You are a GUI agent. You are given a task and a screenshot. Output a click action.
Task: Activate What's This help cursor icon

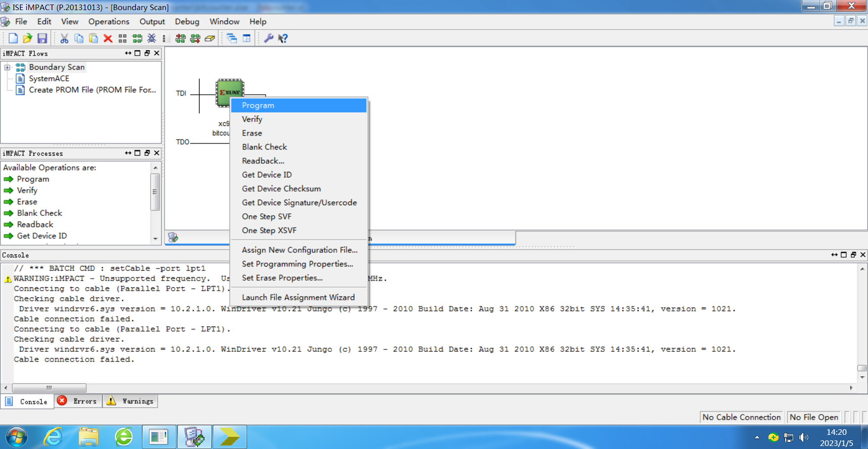[x=283, y=38]
